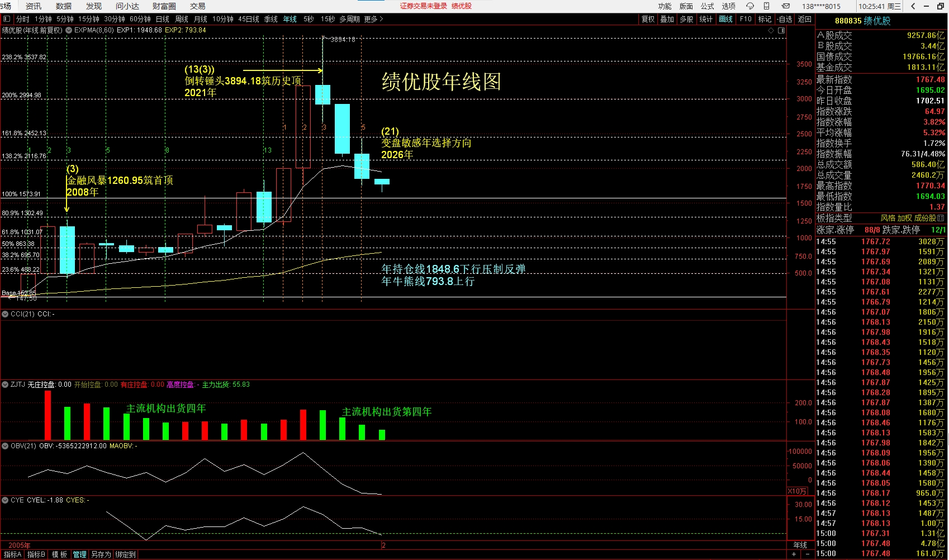Switch to 15分钟 chart period
The height and width of the screenshot is (560, 949).
(89, 19)
